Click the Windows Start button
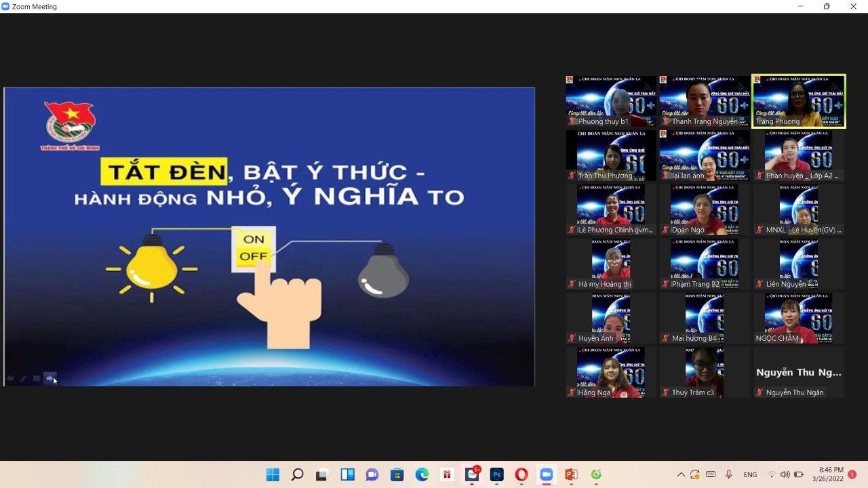868x488 pixels. (273, 474)
